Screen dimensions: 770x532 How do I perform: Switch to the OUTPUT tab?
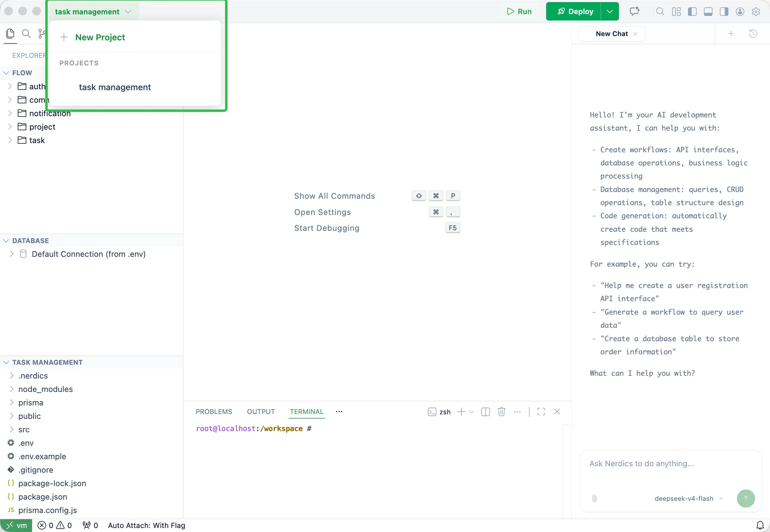(x=261, y=412)
